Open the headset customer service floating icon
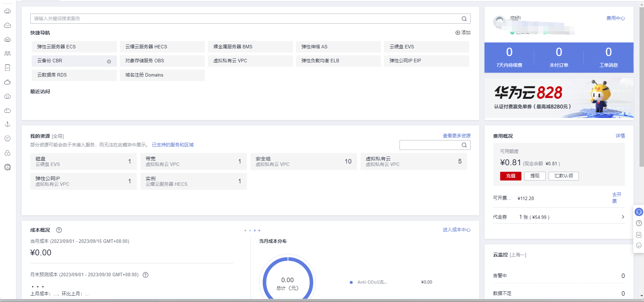644x302 pixels. tap(639, 212)
